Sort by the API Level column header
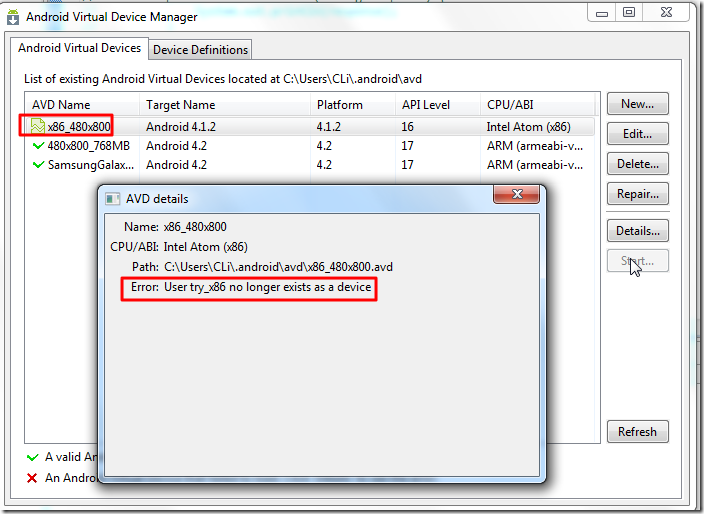The height and width of the screenshot is (514, 704). coord(438,105)
